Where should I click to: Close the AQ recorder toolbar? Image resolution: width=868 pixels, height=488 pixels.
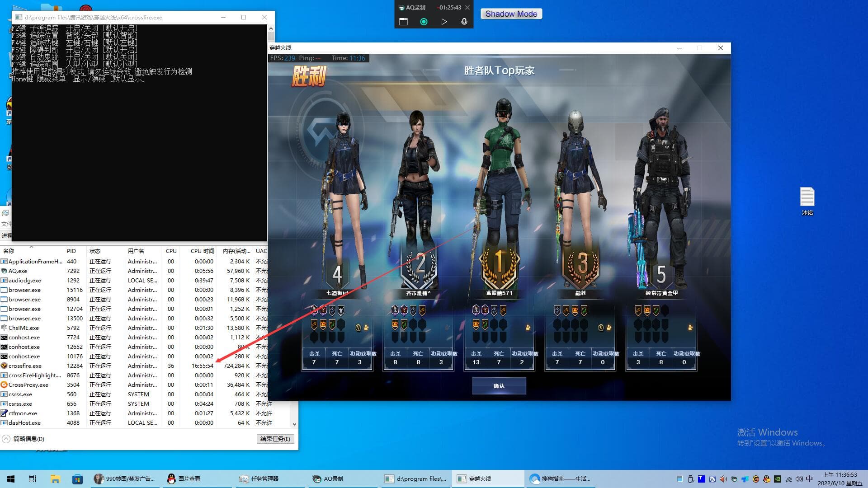[x=467, y=7]
